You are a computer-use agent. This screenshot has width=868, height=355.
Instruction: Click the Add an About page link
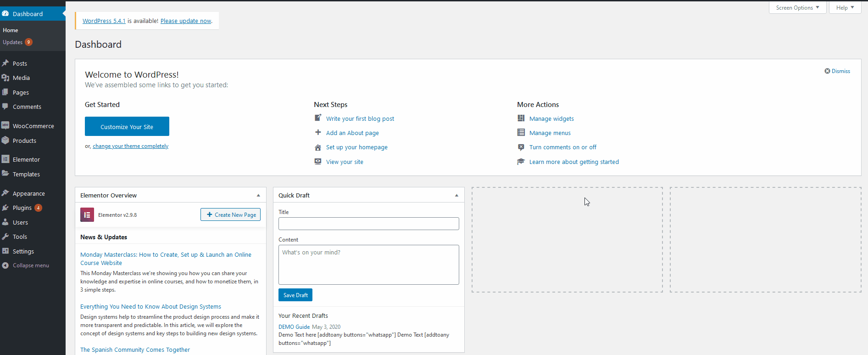click(x=352, y=133)
